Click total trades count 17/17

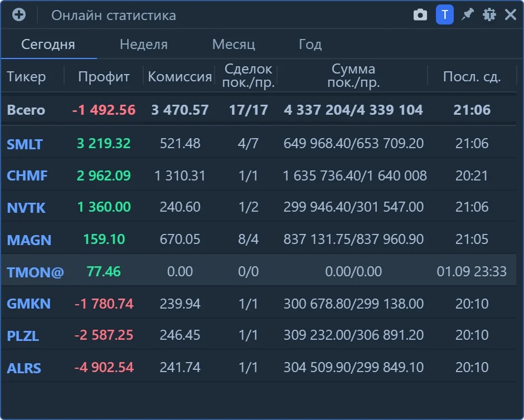click(x=248, y=110)
